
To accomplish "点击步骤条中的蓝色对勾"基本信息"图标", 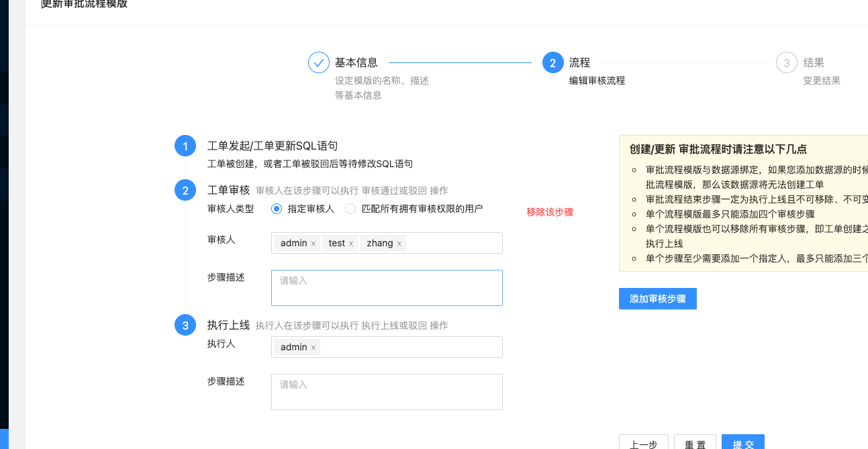I will pyautogui.click(x=319, y=62).
